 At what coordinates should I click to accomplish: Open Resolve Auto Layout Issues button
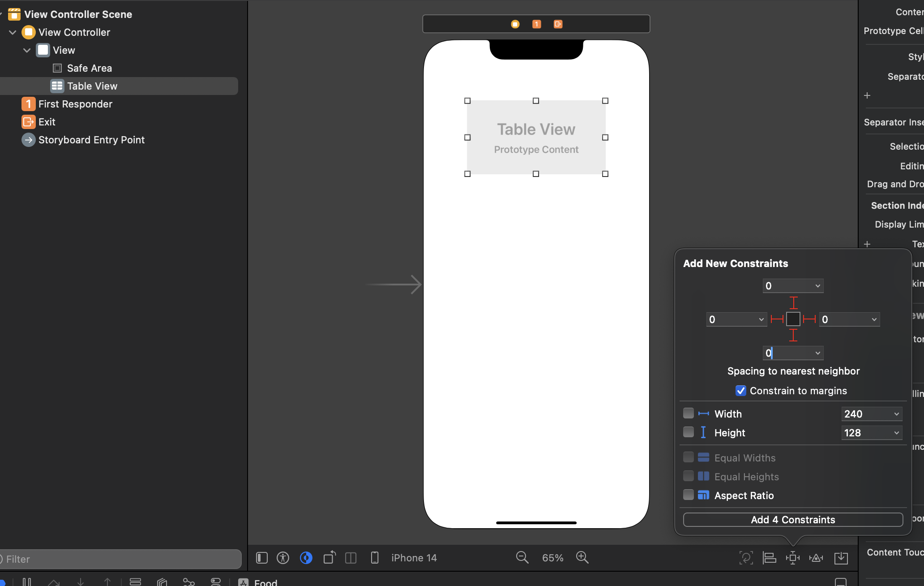[x=816, y=558]
